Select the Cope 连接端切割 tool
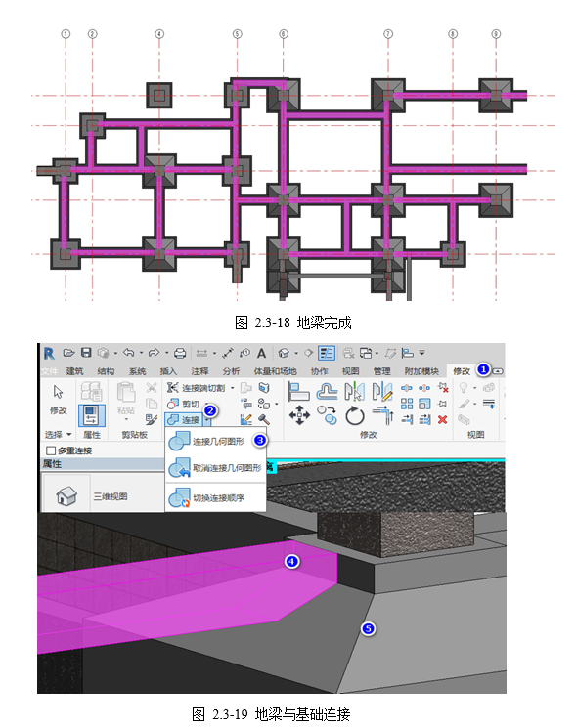 [196, 388]
